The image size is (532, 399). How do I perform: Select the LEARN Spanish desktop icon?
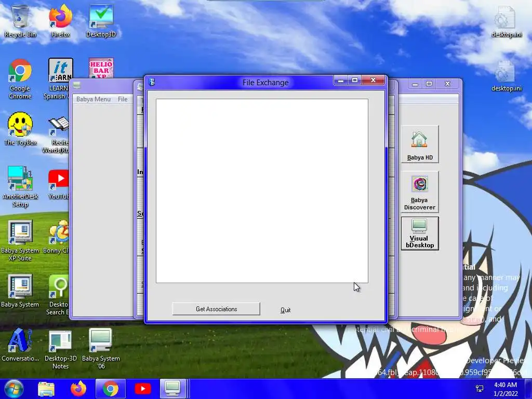58,79
